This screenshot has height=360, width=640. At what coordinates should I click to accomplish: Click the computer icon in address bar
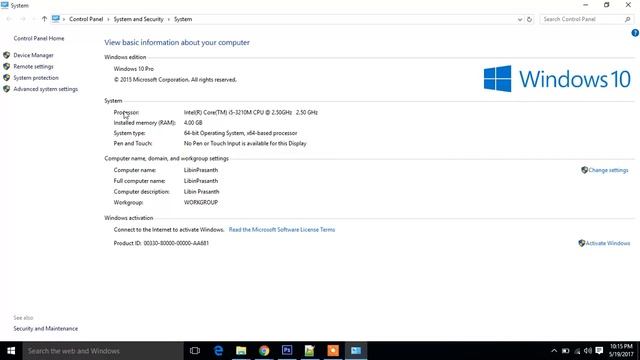click(56, 19)
